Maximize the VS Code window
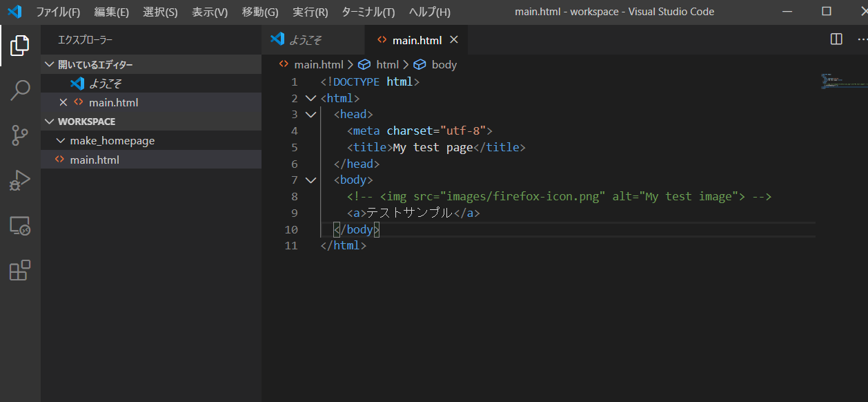The height and width of the screenshot is (402, 868). 826,12
